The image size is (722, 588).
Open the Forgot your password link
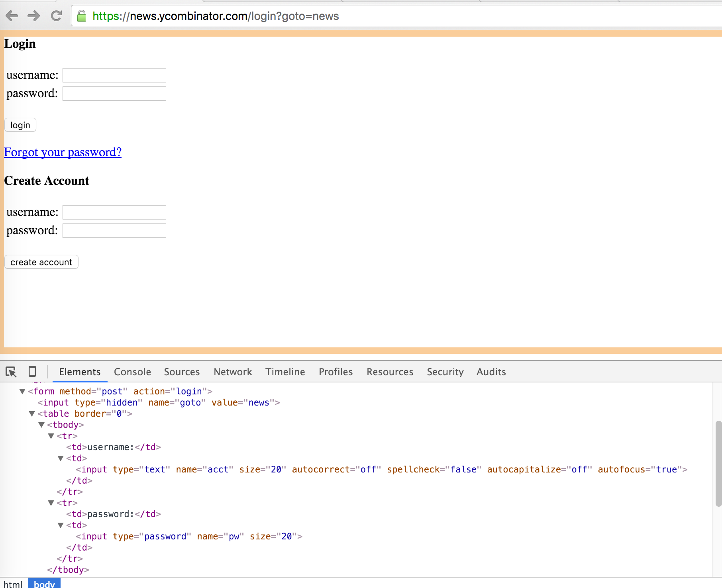coord(63,152)
